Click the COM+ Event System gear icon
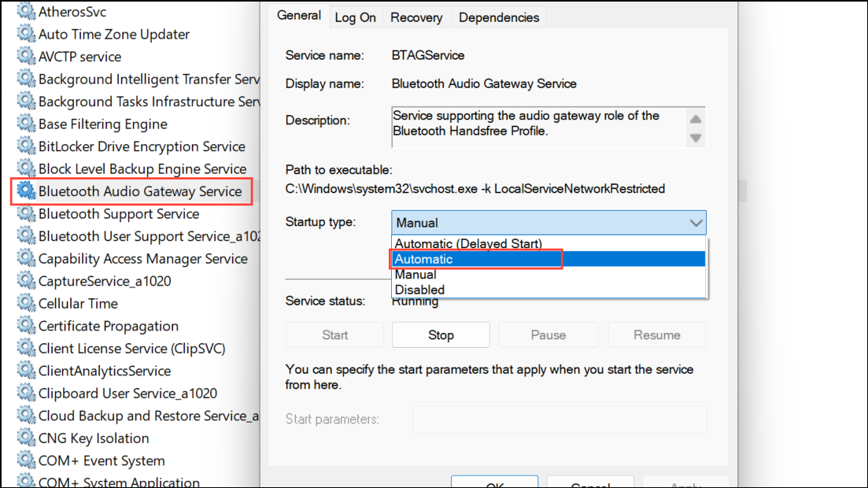 [x=25, y=460]
